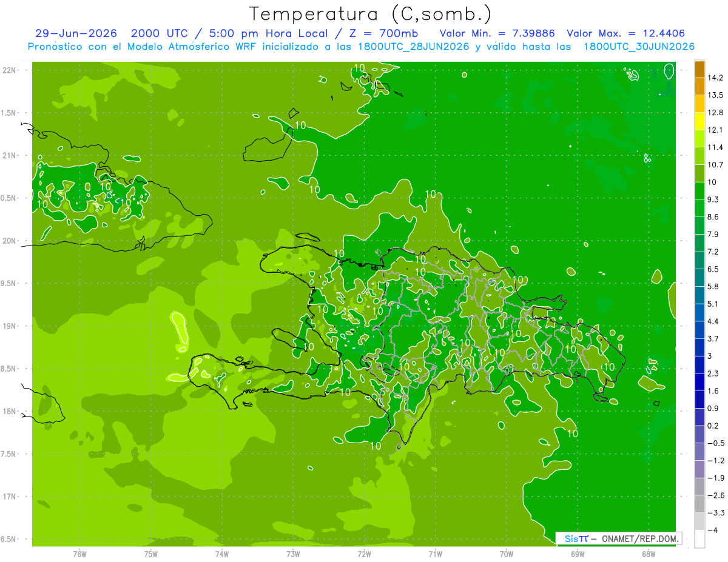The height and width of the screenshot is (562, 728).
Task: Click the -2.6 colorbar label
Action: [716, 495]
